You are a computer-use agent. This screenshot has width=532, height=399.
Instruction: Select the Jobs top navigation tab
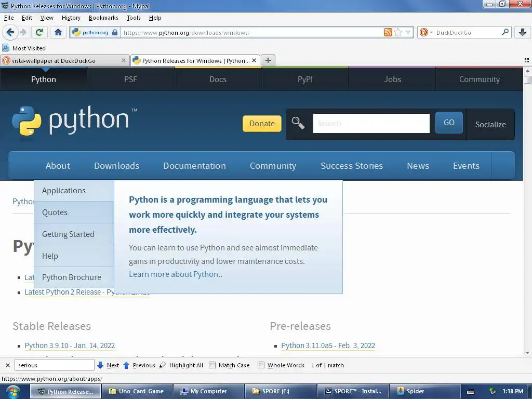(393, 79)
